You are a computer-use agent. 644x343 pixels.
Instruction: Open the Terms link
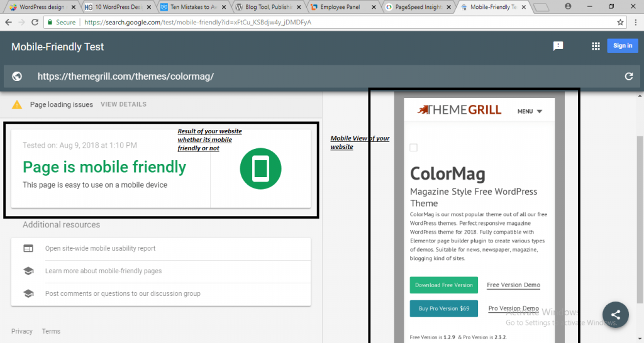pos(51,331)
